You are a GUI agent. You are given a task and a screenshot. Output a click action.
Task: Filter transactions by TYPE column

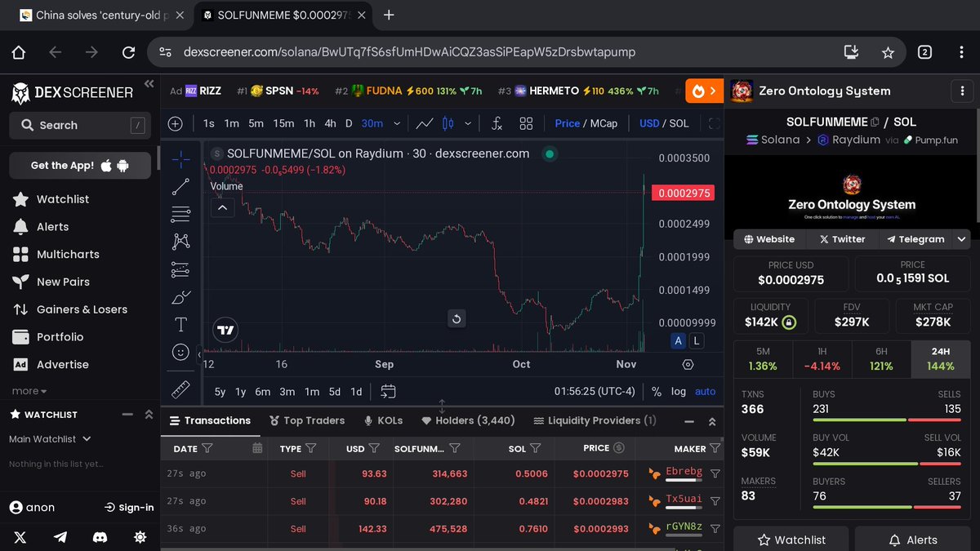pos(310,448)
